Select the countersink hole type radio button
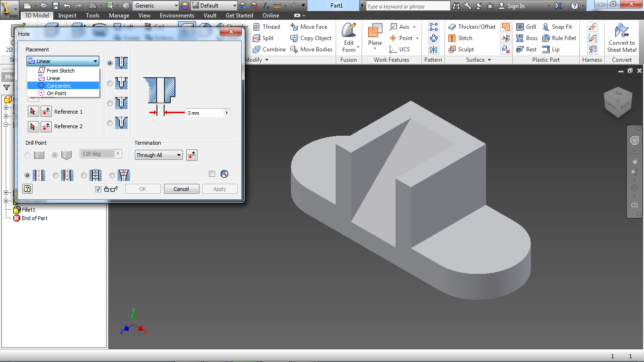Screen dimensions: 644x362 pyautogui.click(x=109, y=123)
